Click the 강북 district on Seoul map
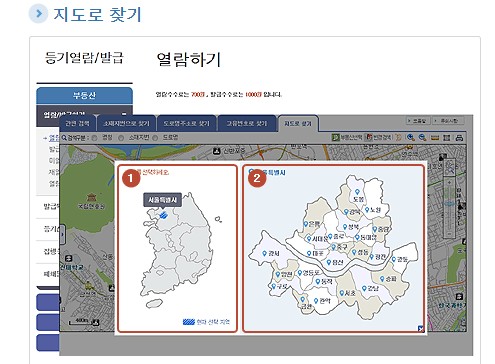This screenshot has height=364, width=495. tap(351, 212)
